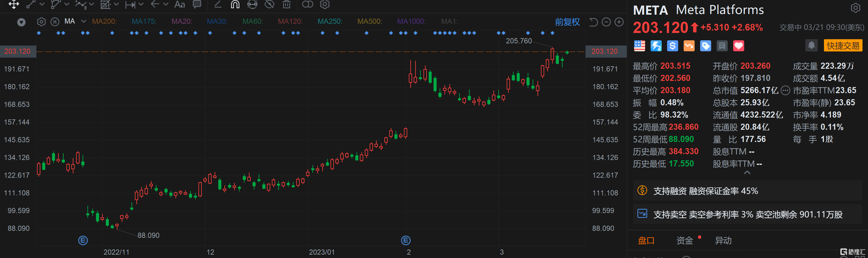Image resolution: width=868 pixels, height=258 pixels.
Task: Hide all drawings with eye icon
Action: (269, 4)
